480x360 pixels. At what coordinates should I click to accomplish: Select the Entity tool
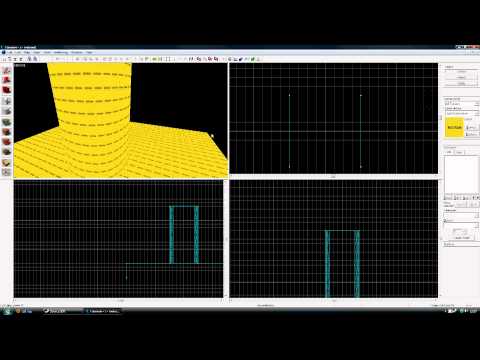(x=7, y=101)
